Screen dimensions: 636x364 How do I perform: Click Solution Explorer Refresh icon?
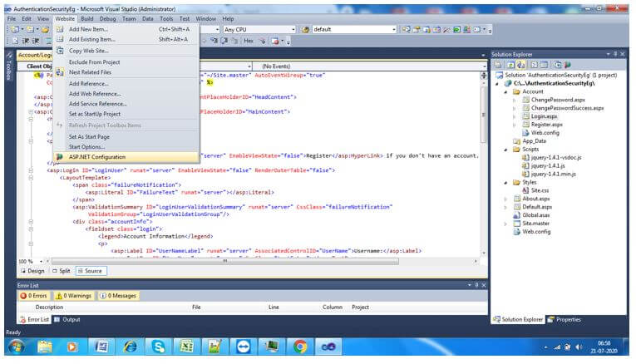[x=511, y=65]
